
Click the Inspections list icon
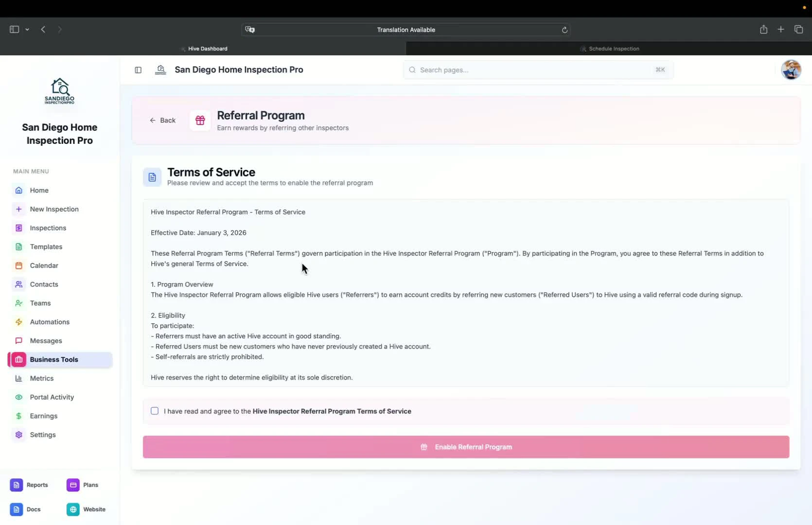click(18, 228)
